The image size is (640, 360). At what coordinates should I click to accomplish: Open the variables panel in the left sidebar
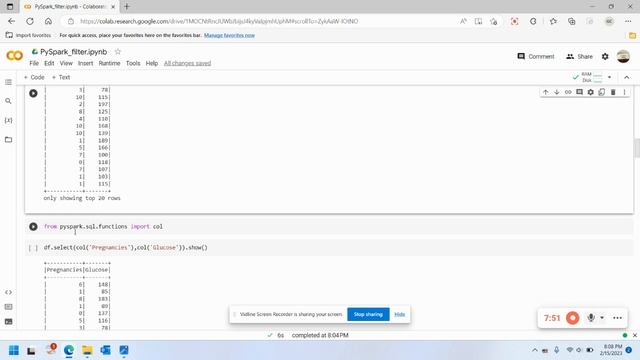[8, 120]
